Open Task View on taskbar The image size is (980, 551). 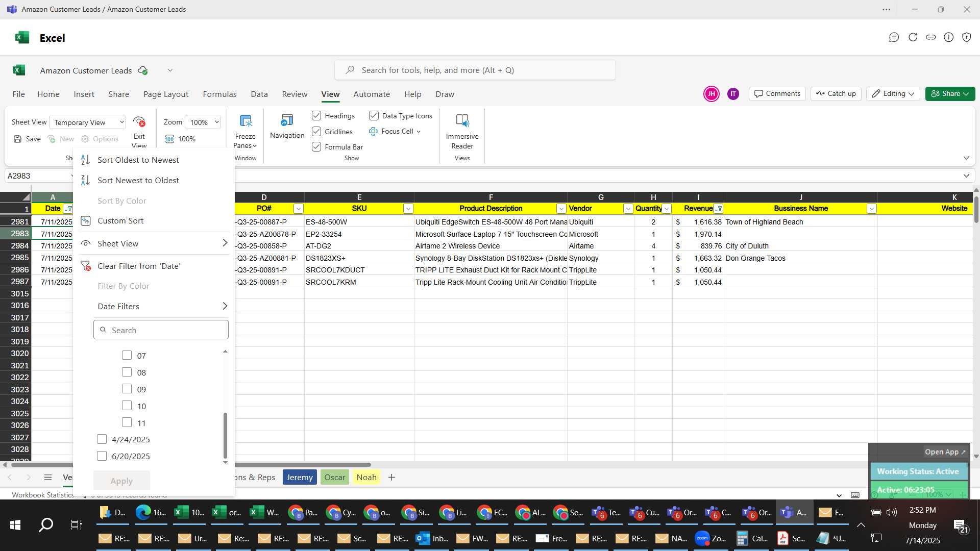[x=77, y=524]
